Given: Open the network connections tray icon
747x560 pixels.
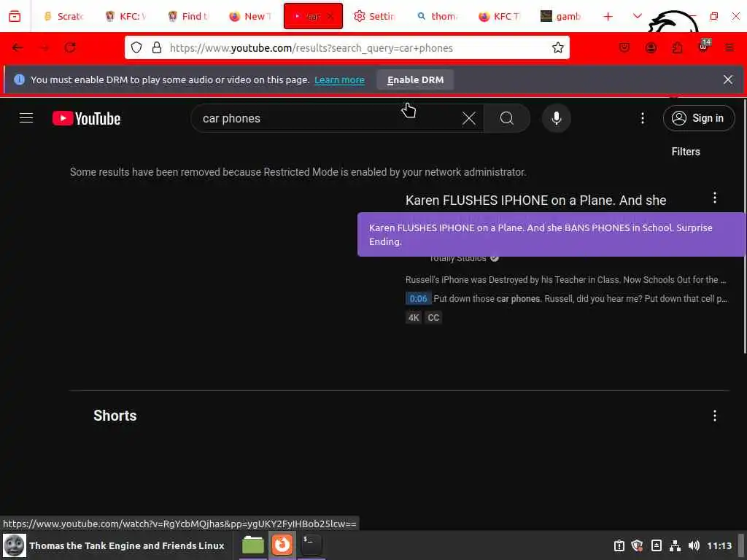Looking at the screenshot, I should pyautogui.click(x=675, y=545).
